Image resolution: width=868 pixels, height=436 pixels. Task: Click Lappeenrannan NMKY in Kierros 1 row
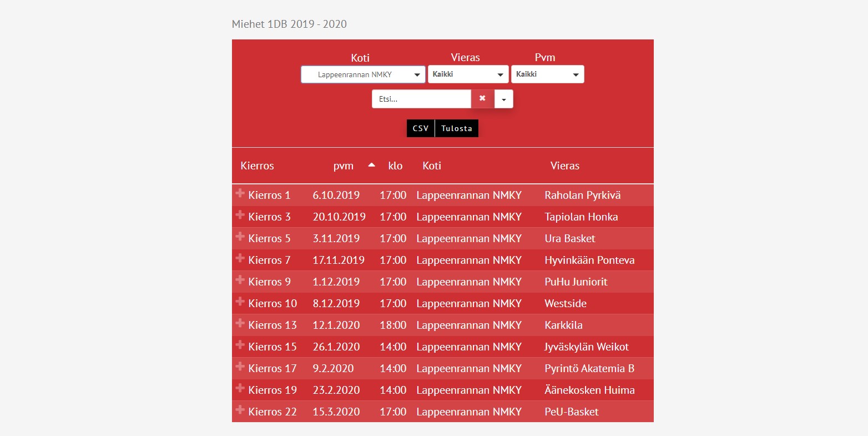click(x=469, y=196)
